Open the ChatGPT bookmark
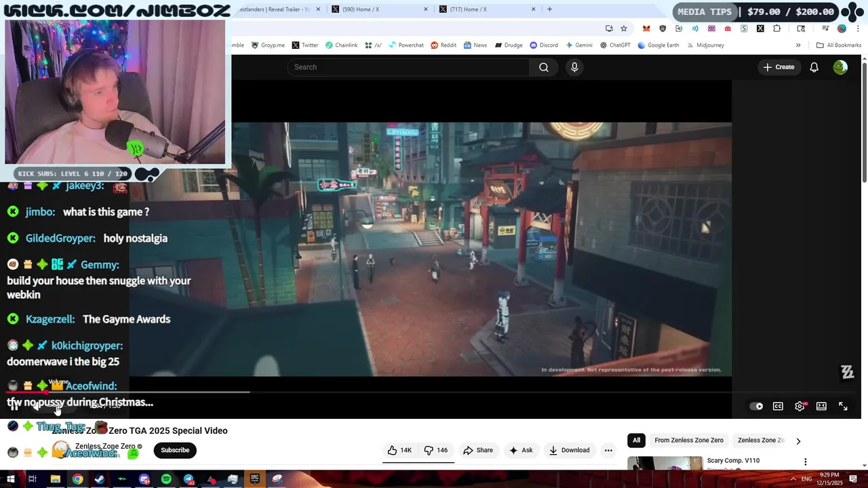 pos(615,45)
